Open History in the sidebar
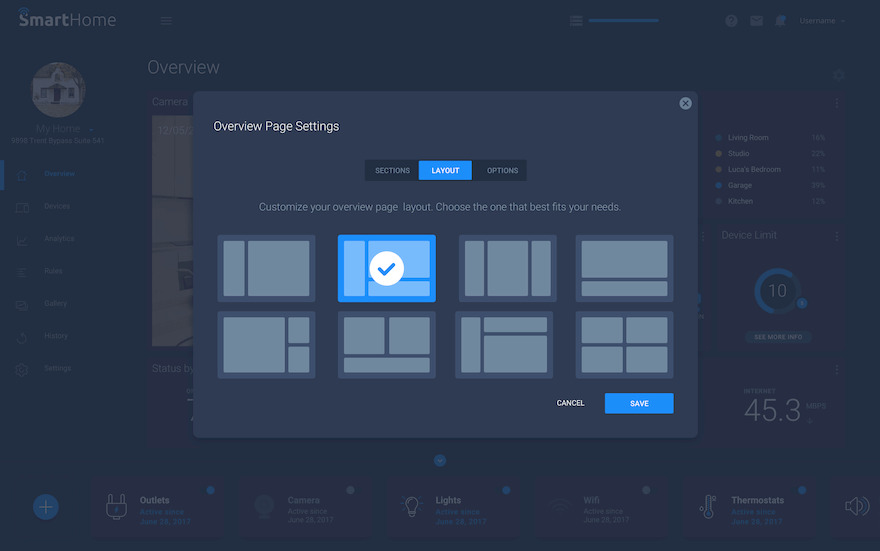Image resolution: width=880 pixels, height=551 pixels. [x=56, y=336]
